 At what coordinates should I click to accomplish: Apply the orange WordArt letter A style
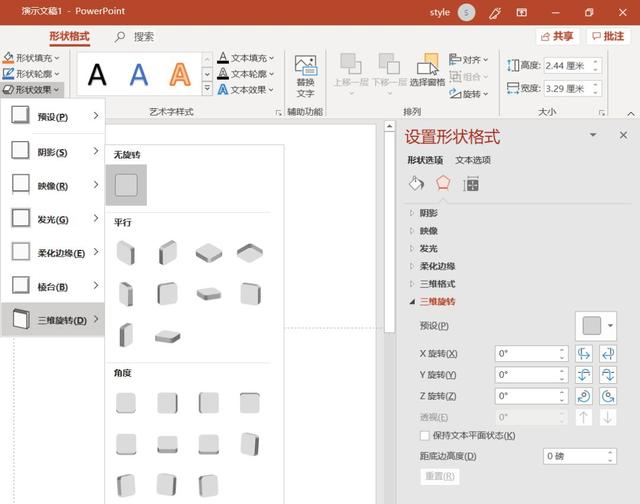tap(179, 74)
